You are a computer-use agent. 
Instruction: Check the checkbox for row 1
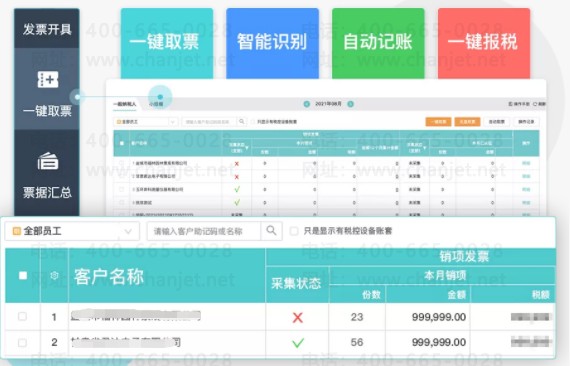(23, 317)
